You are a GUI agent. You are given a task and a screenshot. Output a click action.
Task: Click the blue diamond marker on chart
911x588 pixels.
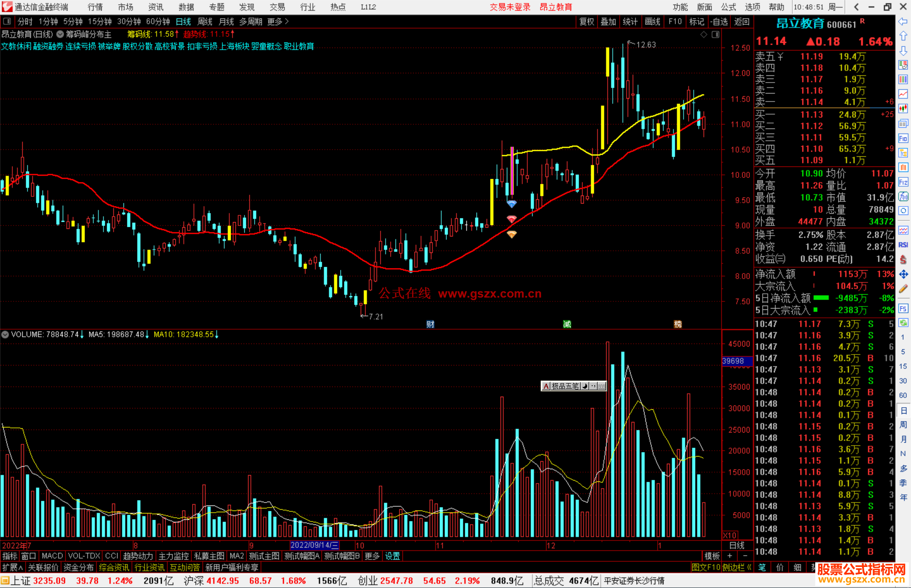pos(512,204)
